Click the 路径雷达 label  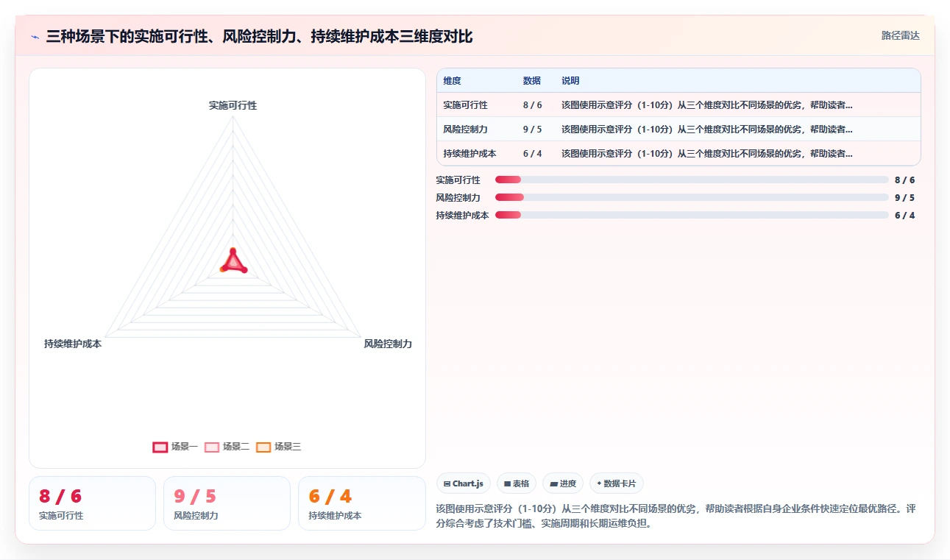(901, 35)
